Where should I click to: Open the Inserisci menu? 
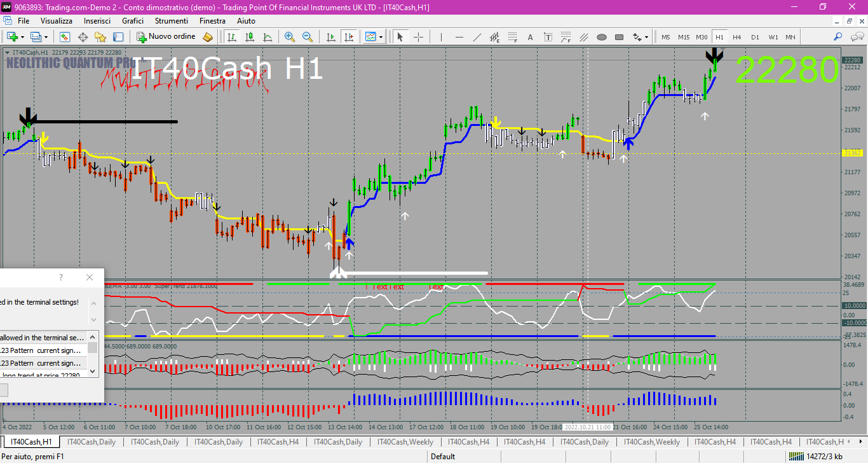(x=97, y=21)
